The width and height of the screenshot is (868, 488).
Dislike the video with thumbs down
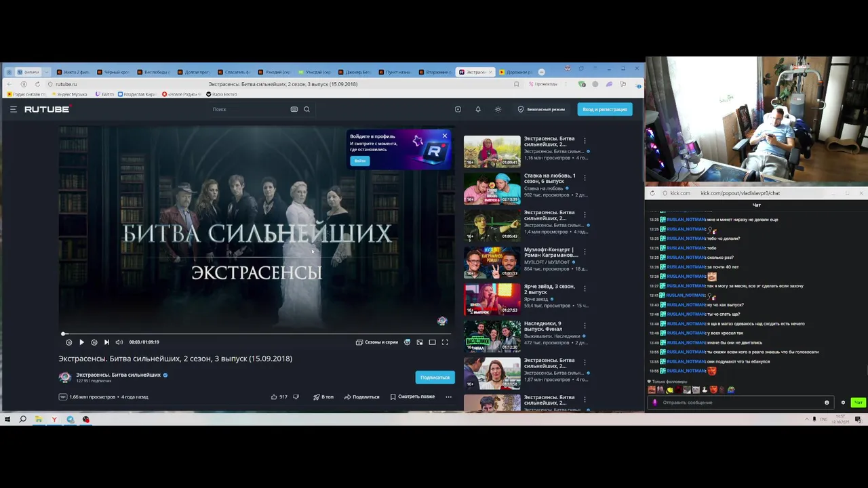(296, 396)
